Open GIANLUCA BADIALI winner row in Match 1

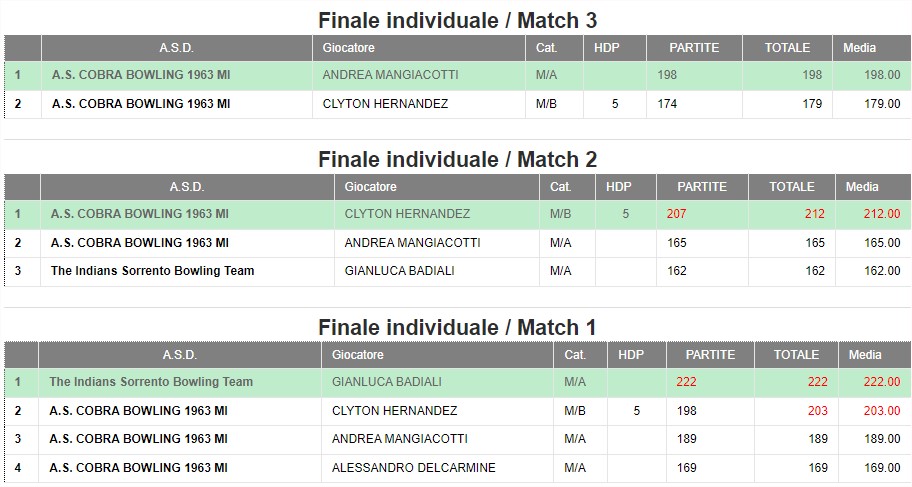click(457, 382)
